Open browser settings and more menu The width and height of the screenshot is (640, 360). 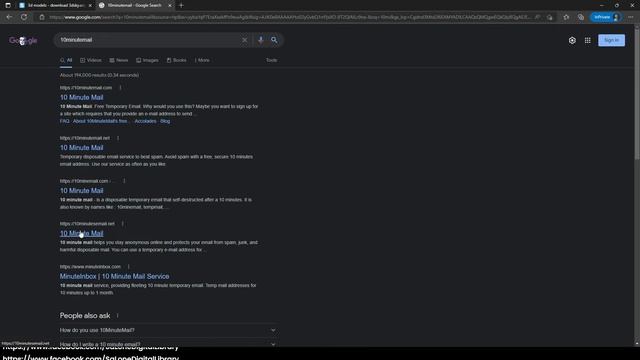coord(631,17)
